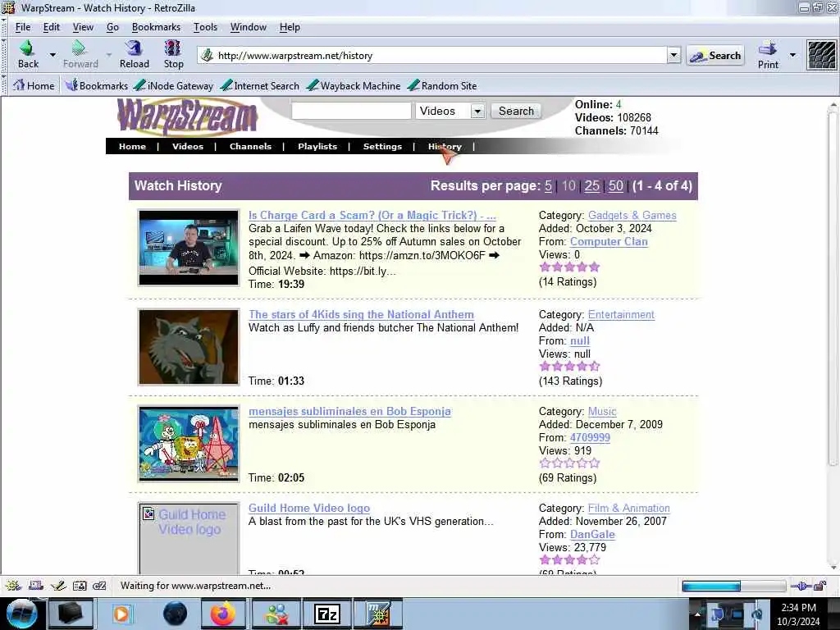
Task: Click the toolbar Search button
Action: (x=715, y=55)
